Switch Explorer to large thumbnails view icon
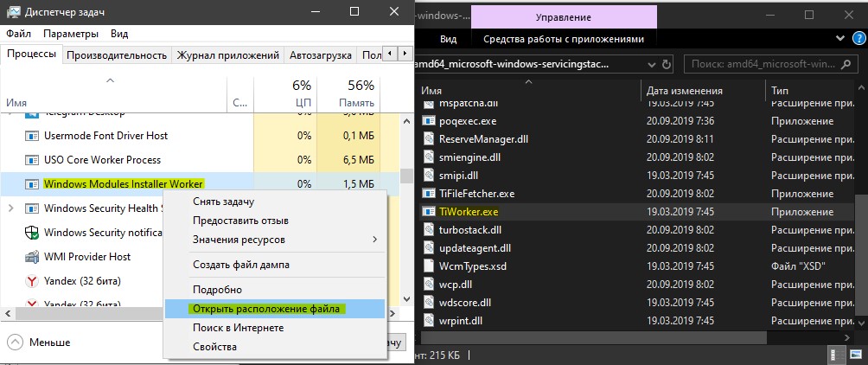This screenshot has width=868, height=365. coord(857,354)
